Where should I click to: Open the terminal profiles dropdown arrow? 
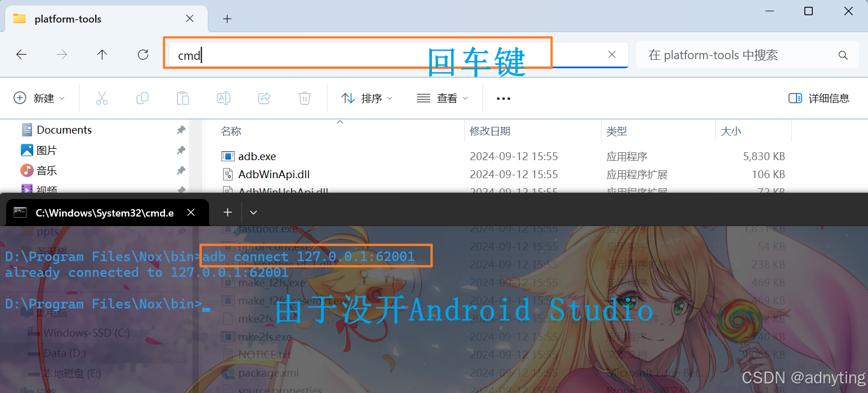click(253, 213)
